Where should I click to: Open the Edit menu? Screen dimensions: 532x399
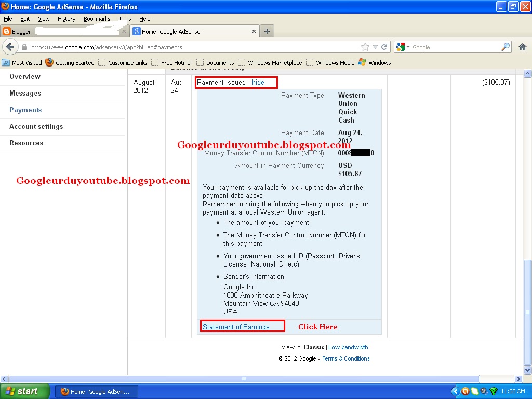pos(25,19)
